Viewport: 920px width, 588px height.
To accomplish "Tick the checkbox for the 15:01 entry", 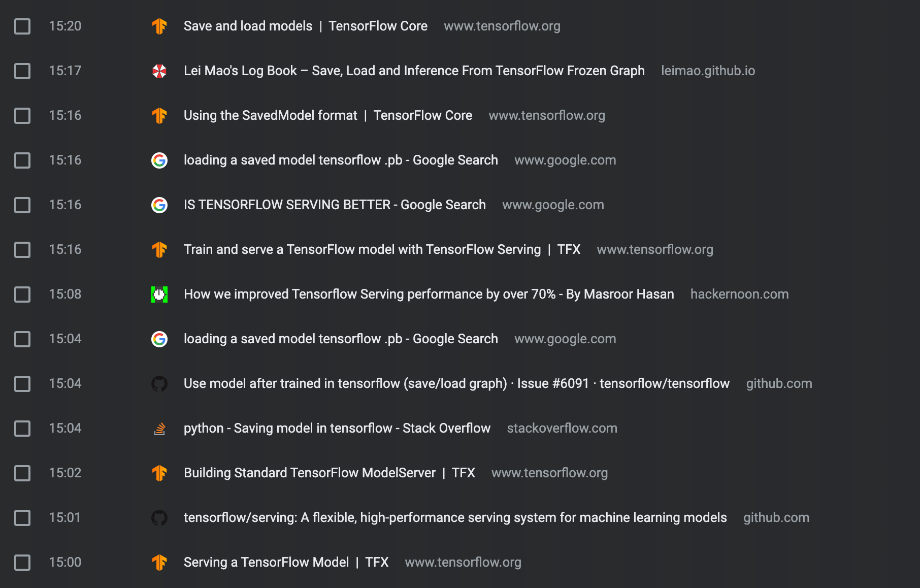I will [22, 517].
